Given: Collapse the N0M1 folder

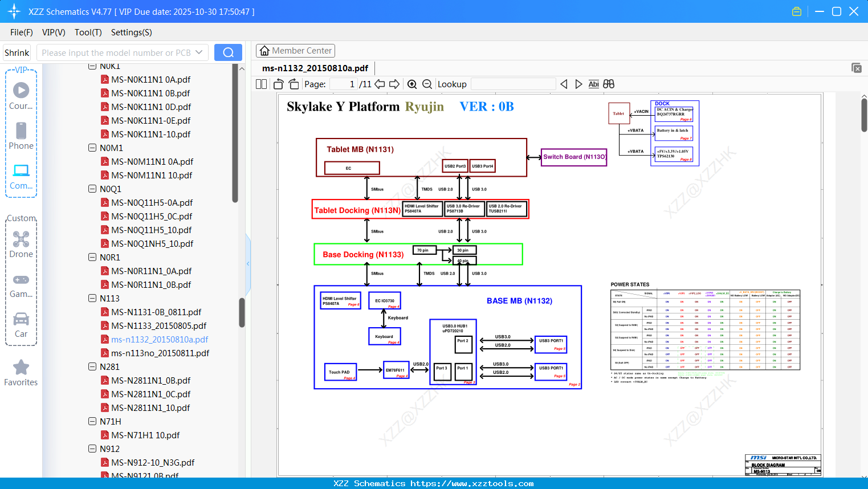Looking at the screenshot, I should click(92, 148).
